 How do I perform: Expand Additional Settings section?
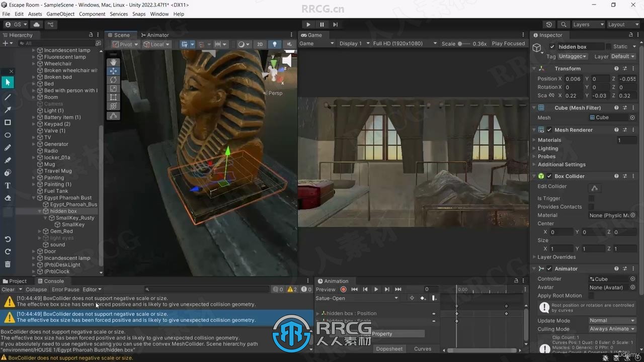click(x=534, y=164)
